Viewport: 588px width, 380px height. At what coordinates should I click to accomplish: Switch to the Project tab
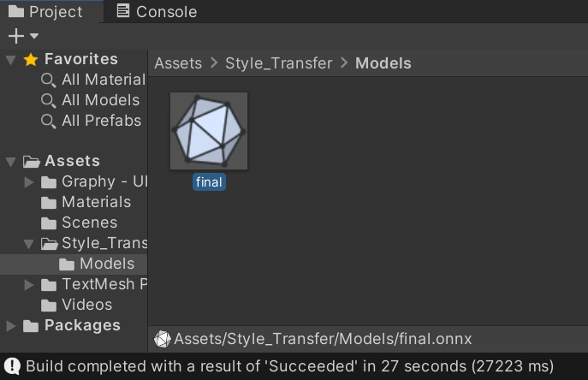[x=45, y=12]
